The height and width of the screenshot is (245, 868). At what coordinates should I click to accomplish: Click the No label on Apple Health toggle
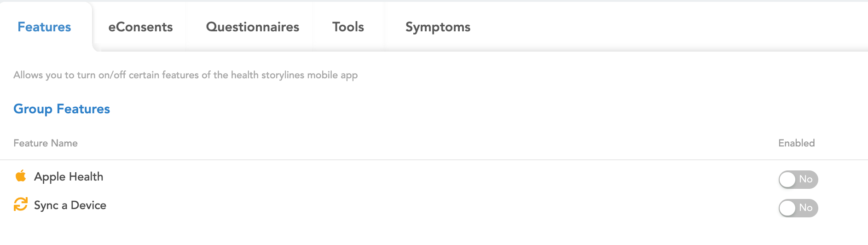806,179
